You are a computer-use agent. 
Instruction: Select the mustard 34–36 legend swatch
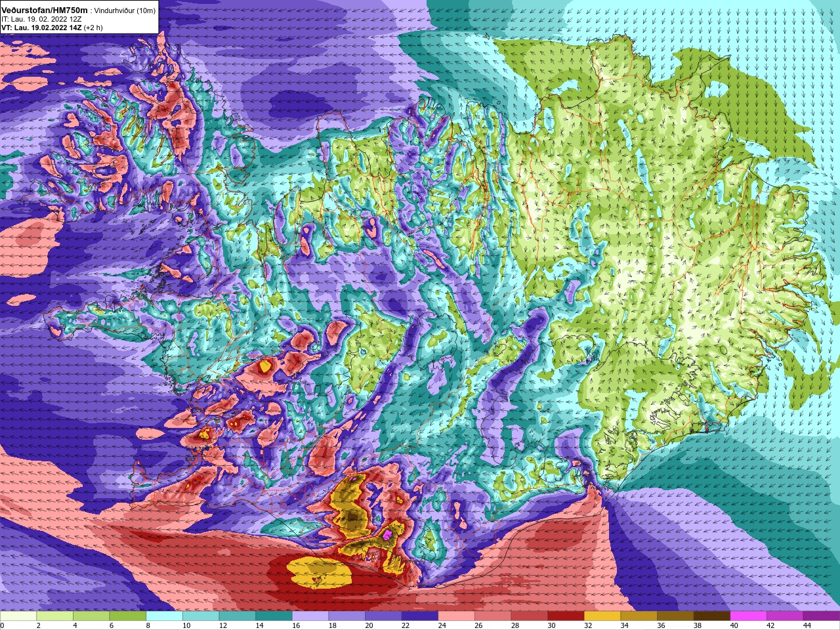[639, 616]
